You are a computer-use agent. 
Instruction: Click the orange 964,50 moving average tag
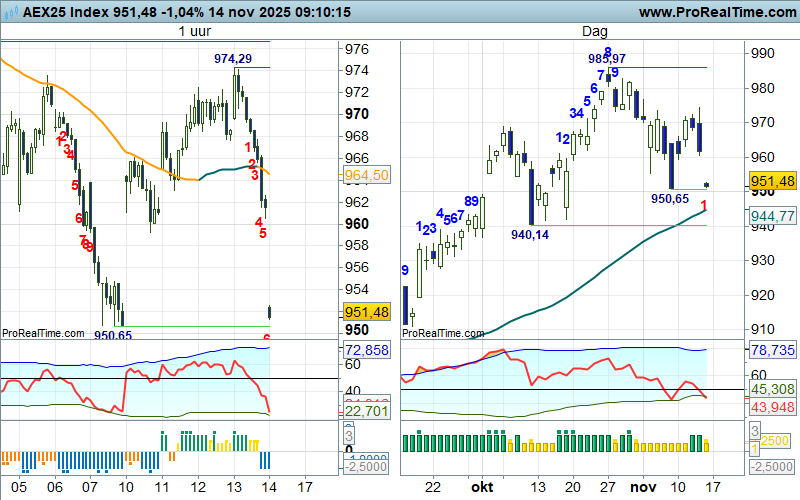click(x=366, y=175)
